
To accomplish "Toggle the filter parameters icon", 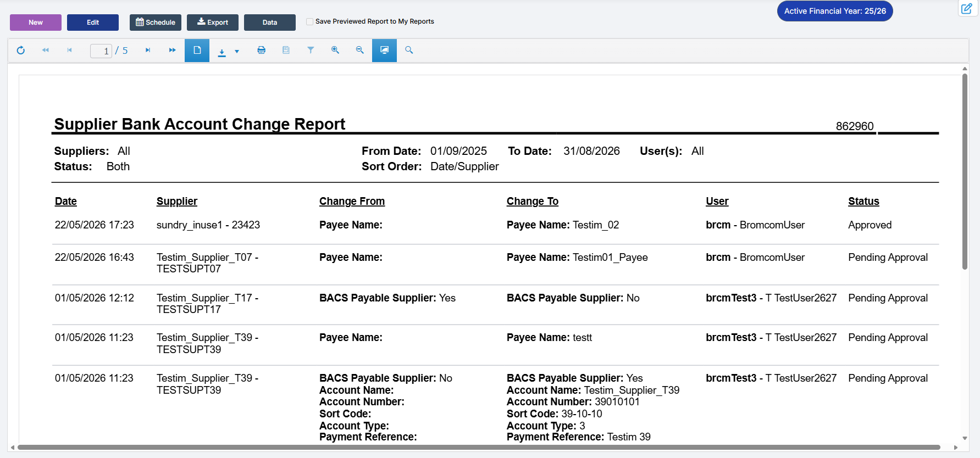I will point(311,51).
